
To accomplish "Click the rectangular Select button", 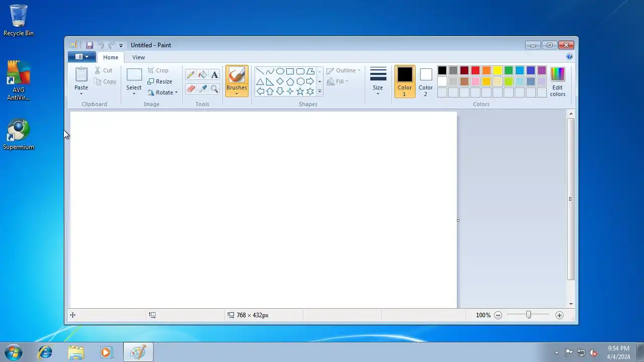I will tap(134, 75).
